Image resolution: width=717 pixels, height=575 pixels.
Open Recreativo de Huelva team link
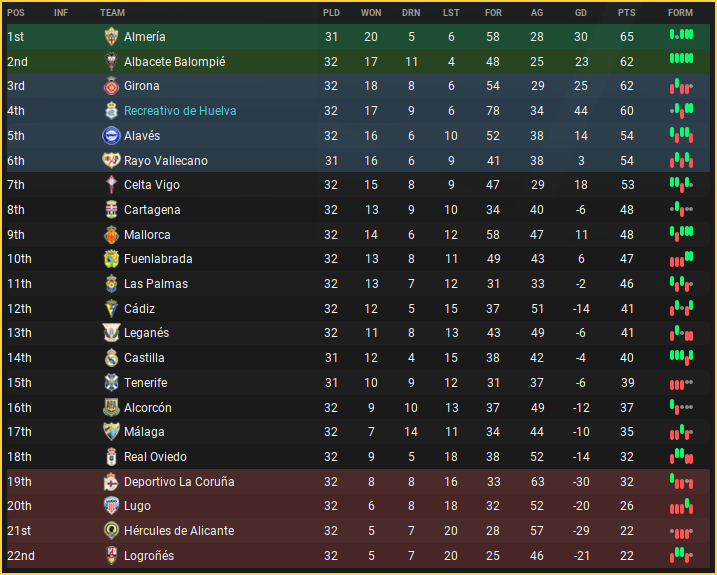180,111
